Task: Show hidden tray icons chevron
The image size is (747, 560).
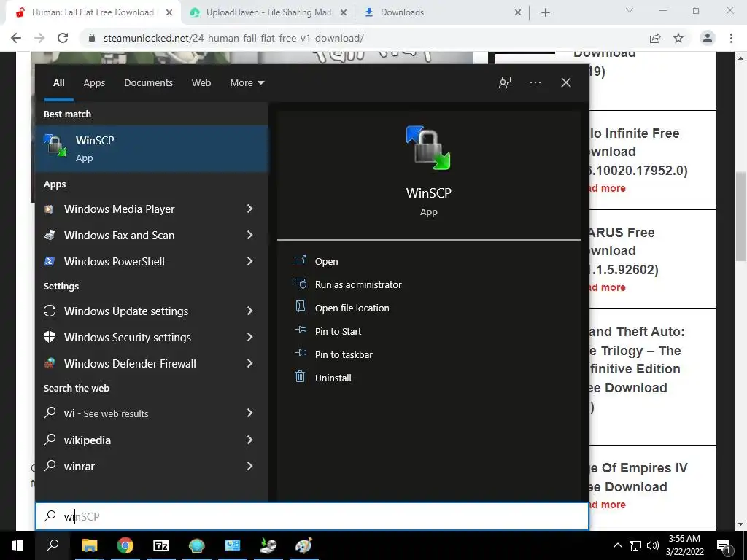Action: click(617, 545)
